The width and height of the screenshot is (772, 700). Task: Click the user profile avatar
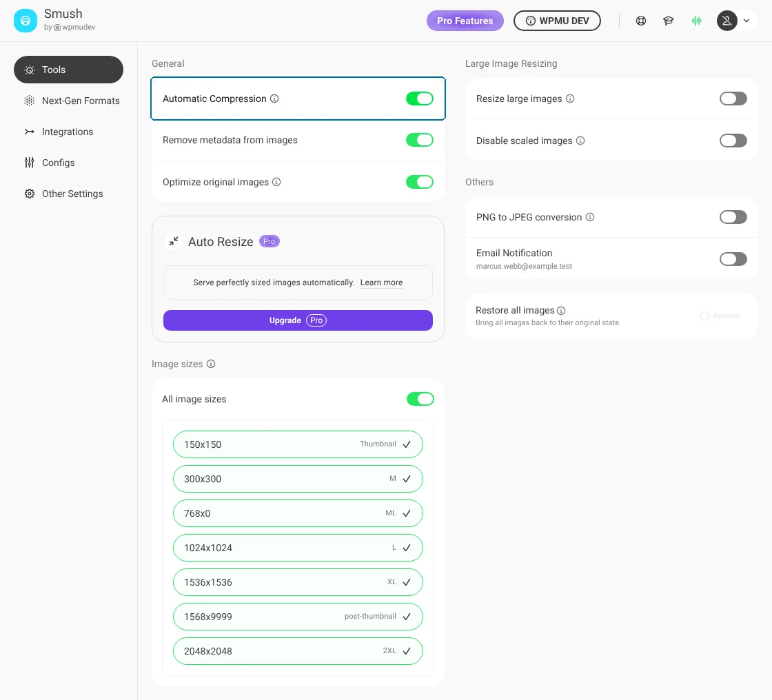click(727, 21)
